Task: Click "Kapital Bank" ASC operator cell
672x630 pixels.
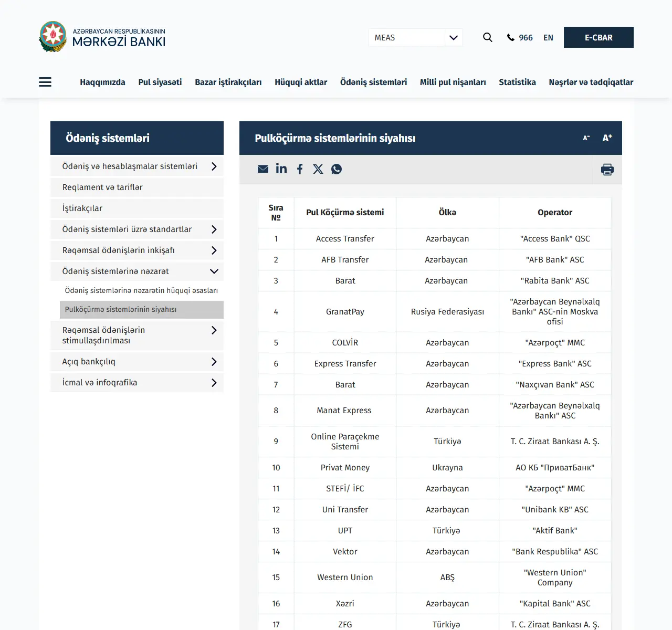Action: (x=555, y=604)
